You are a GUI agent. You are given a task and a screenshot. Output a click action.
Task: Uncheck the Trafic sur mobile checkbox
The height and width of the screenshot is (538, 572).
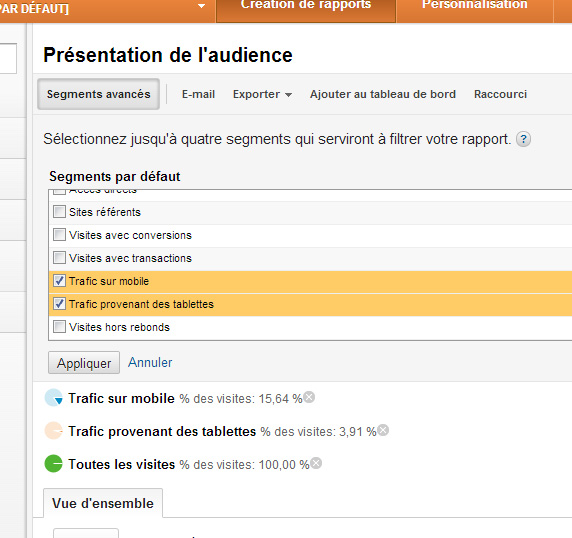point(59,280)
